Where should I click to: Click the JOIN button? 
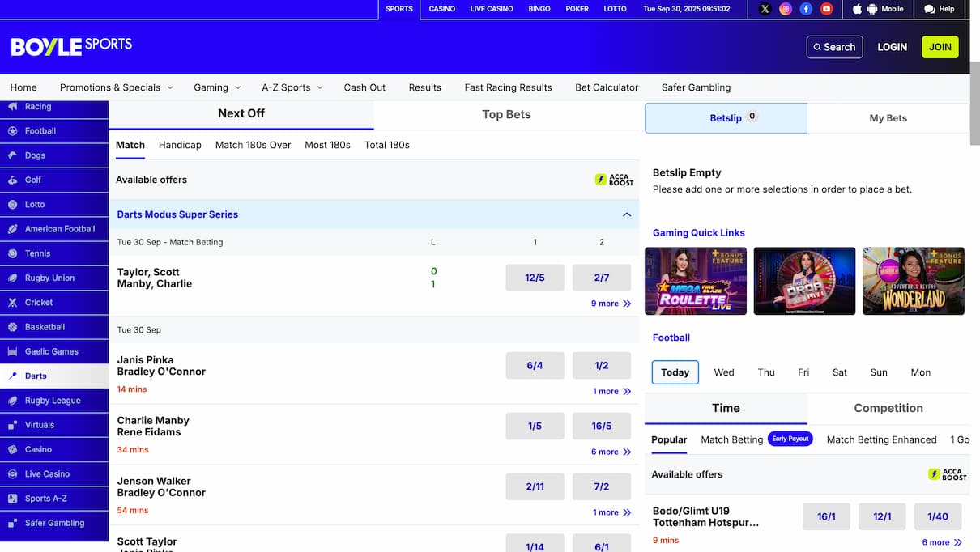940,47
